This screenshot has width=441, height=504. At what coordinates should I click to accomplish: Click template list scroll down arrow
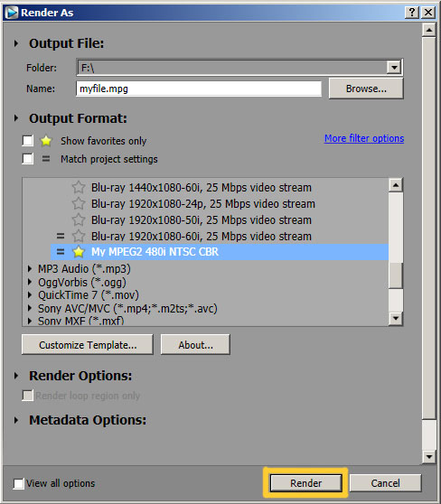[x=396, y=319]
